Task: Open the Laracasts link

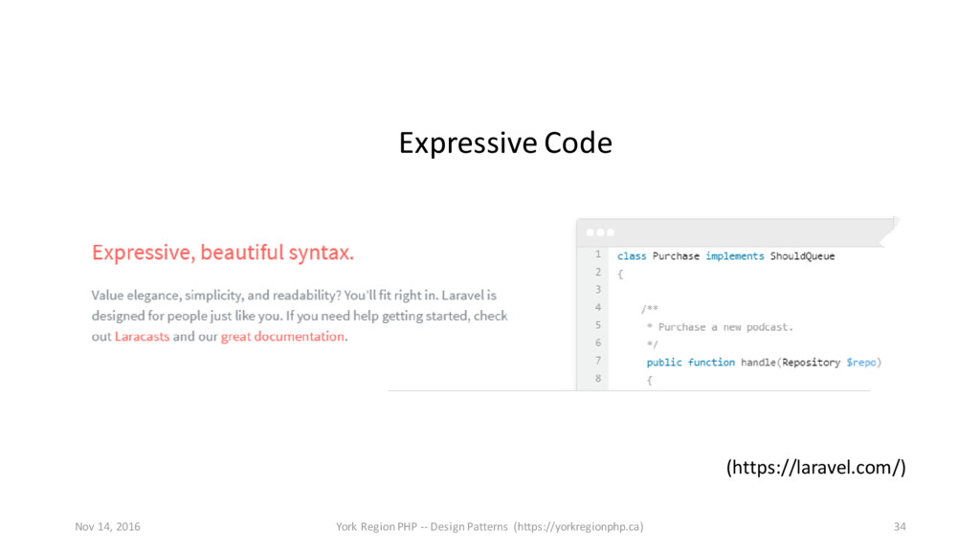Action: click(x=142, y=336)
